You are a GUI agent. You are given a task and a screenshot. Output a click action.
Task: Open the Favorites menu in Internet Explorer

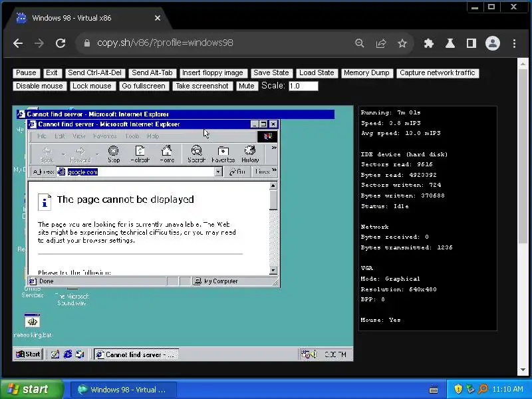(105, 136)
